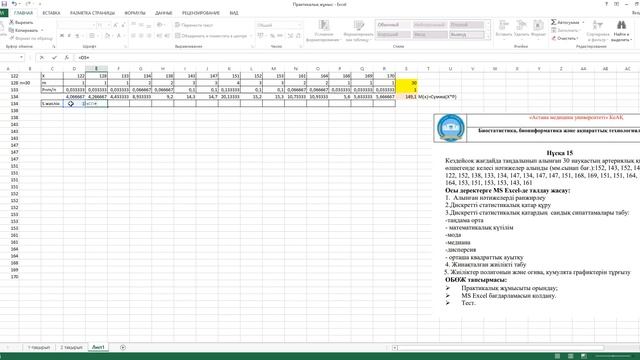The height and width of the screenshot is (360, 640).
Task: Expand the cell styles gallery
Action: coord(488,37)
